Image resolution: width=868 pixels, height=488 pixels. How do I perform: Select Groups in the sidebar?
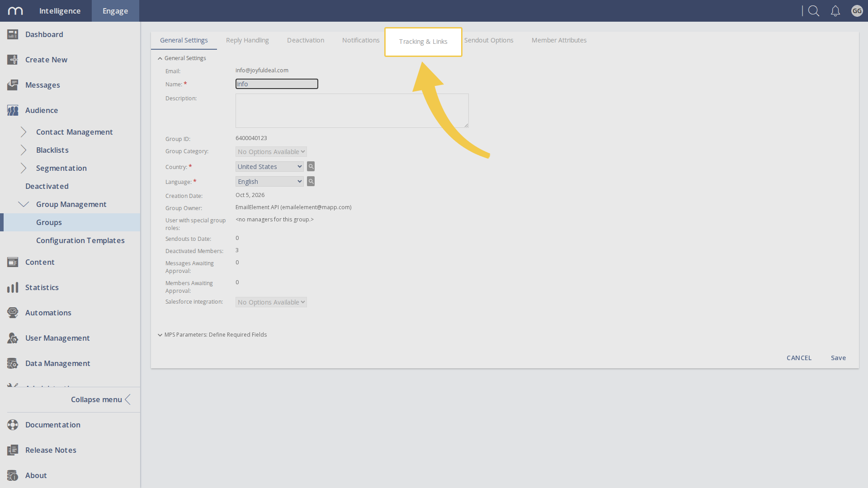point(70,222)
